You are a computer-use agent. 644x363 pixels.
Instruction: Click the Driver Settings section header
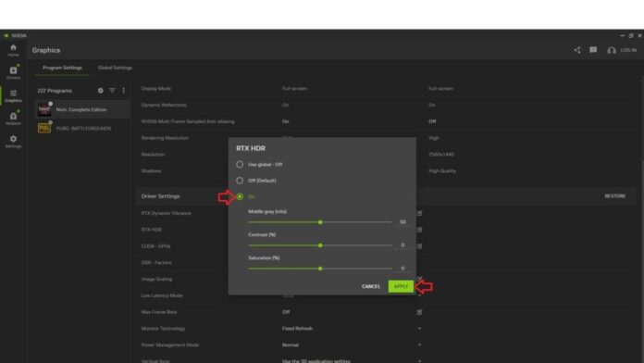tap(161, 196)
